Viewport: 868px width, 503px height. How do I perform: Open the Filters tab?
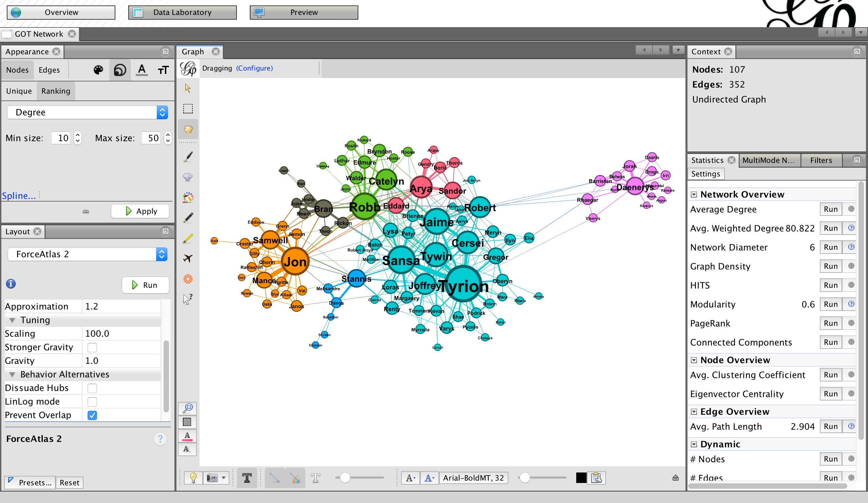821,160
